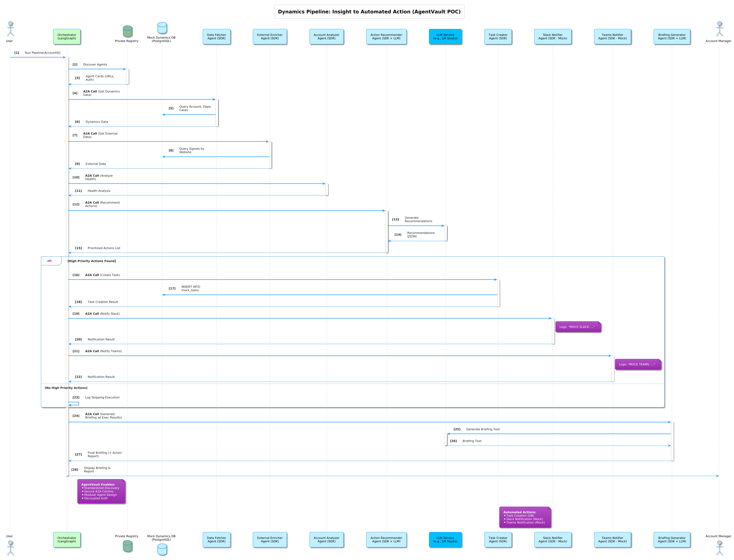Image resolution: width=734 pixels, height=560 pixels.
Task: Select the 'Discover Agents' message label
Action: tap(95, 65)
